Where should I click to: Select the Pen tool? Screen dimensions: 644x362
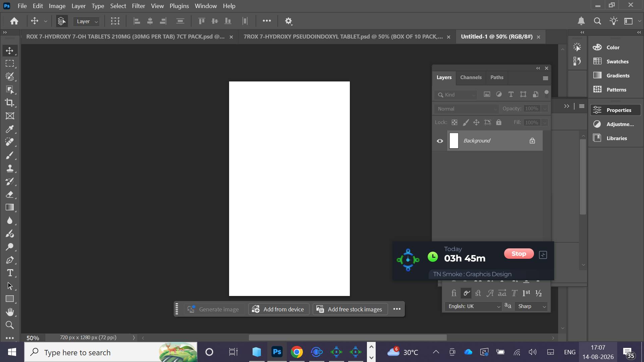coord(10,260)
